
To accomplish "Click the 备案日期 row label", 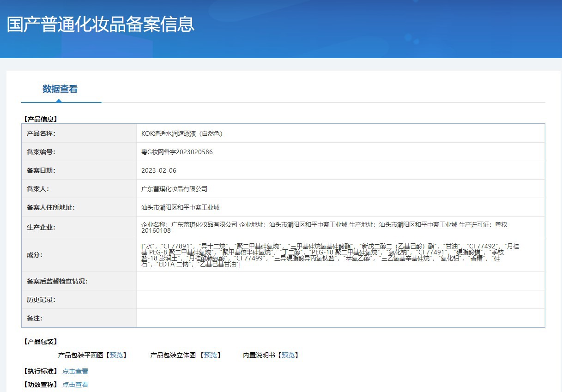I will click(41, 170).
